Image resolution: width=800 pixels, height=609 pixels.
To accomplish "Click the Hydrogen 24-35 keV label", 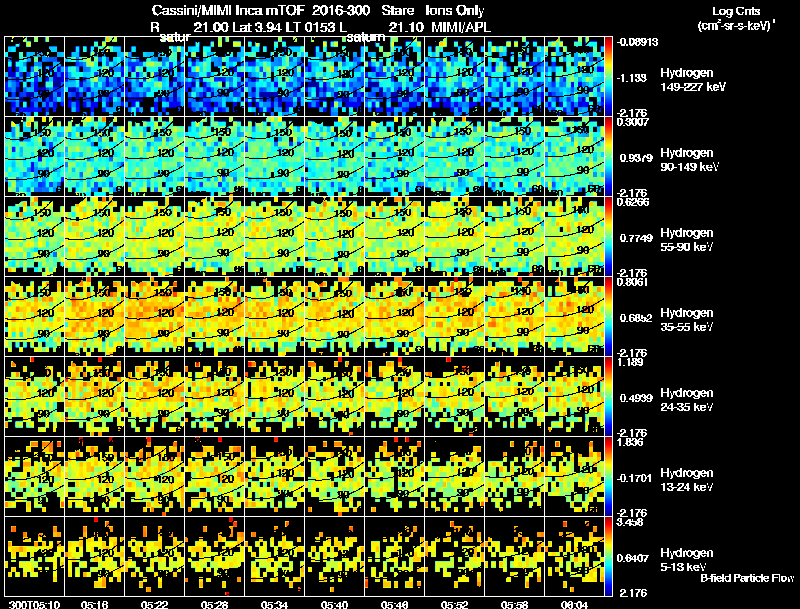I will [x=687, y=400].
